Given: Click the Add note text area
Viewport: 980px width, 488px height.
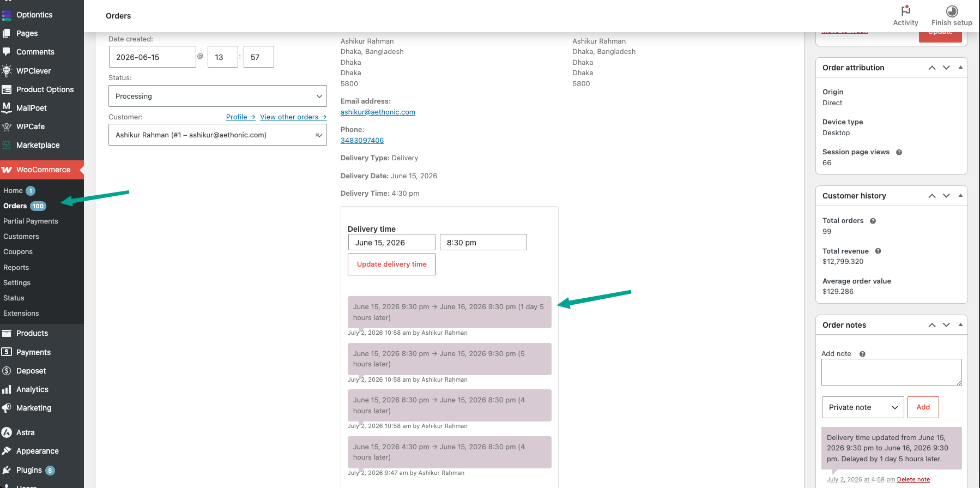Looking at the screenshot, I should pos(892,372).
